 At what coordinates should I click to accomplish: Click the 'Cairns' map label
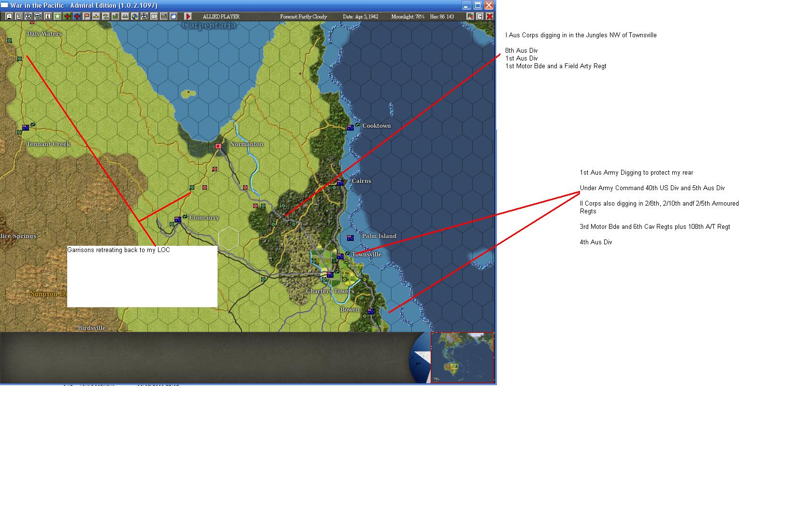(x=361, y=181)
